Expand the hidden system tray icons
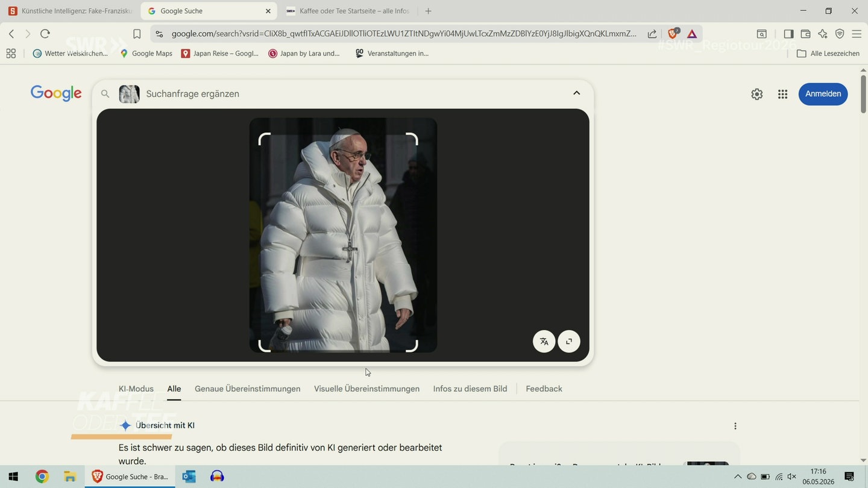 (737, 477)
